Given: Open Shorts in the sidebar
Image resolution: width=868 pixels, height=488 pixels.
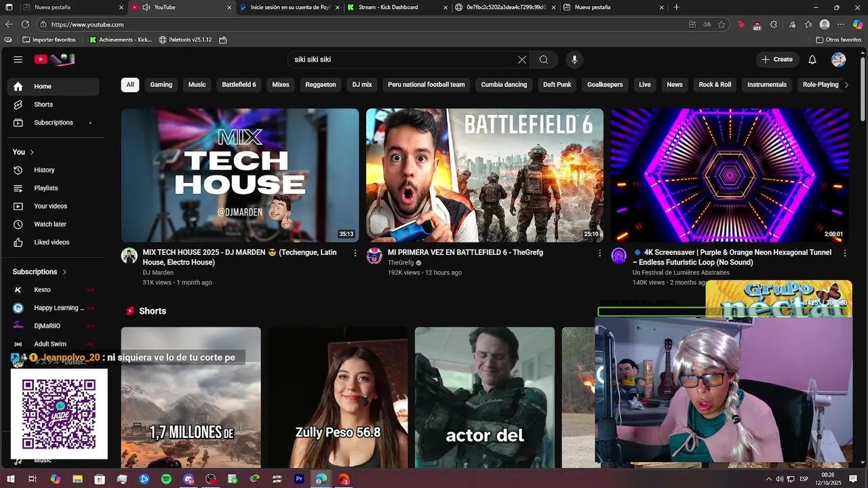Looking at the screenshot, I should [x=54, y=104].
